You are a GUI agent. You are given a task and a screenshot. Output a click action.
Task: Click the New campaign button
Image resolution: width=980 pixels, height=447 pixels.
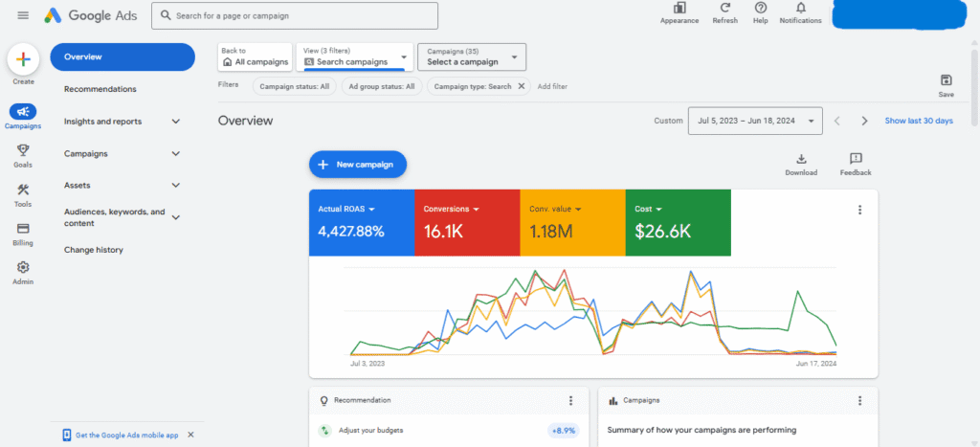[x=357, y=165]
